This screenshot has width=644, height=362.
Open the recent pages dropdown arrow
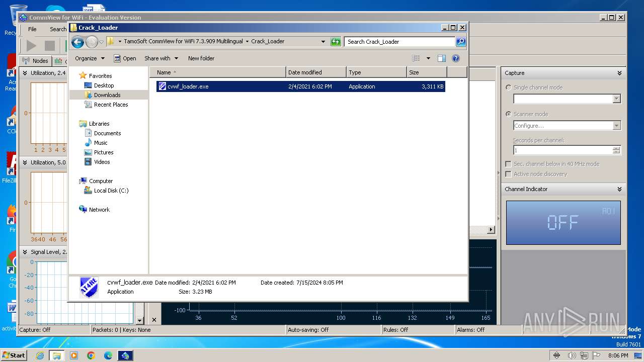tap(101, 42)
